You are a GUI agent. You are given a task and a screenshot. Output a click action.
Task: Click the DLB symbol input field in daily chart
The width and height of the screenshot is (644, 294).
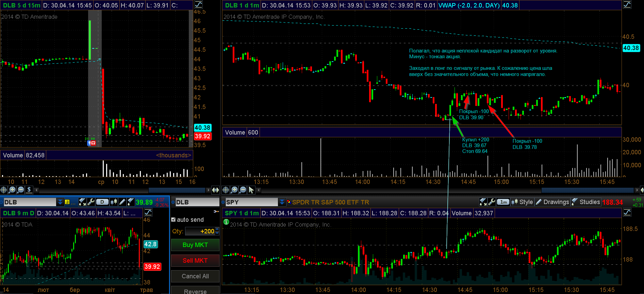(30, 202)
